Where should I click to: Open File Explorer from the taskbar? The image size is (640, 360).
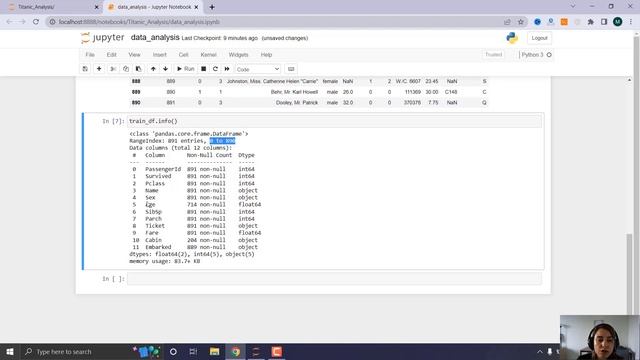tap(214, 351)
